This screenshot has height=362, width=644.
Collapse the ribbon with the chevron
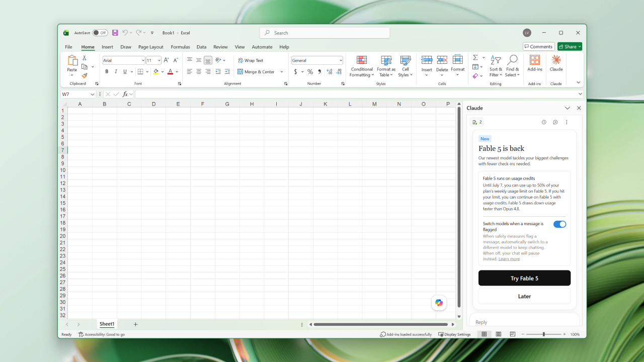pyautogui.click(x=579, y=83)
